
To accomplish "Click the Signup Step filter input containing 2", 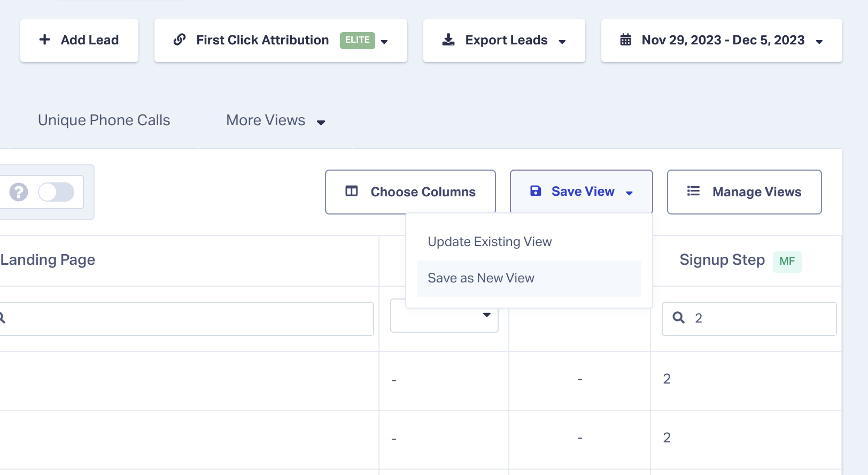I will [748, 318].
